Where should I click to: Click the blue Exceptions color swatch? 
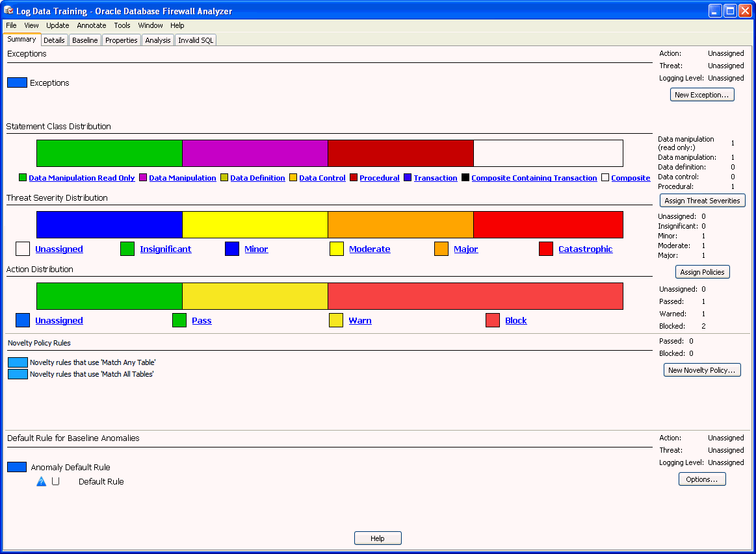17,82
